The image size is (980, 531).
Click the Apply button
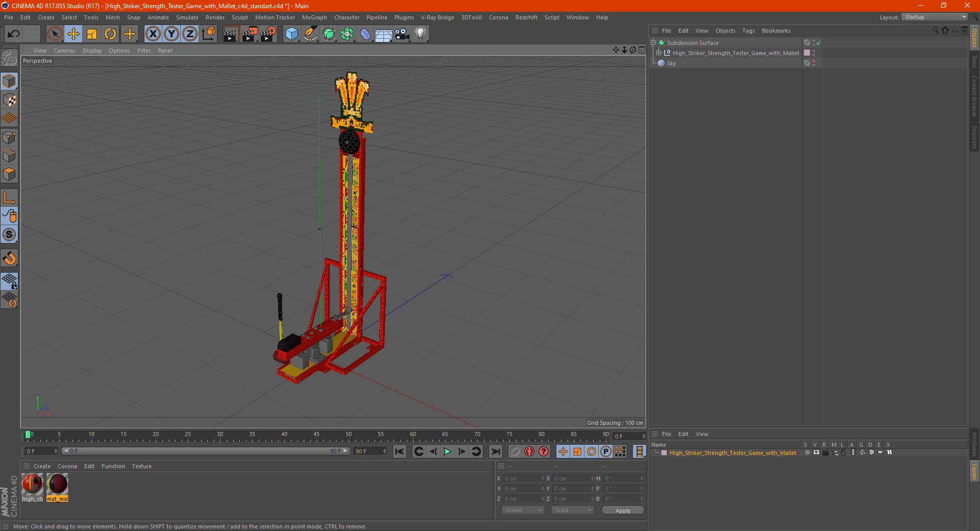623,510
